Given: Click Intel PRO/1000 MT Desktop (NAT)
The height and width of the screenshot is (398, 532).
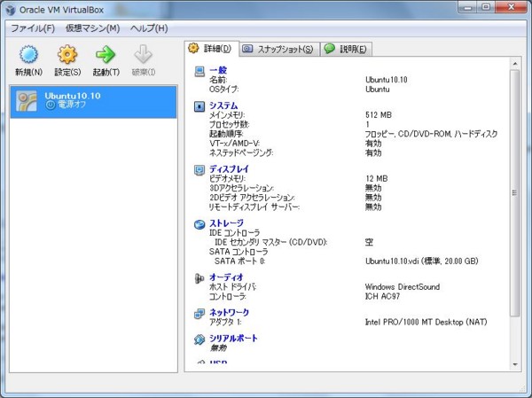Looking at the screenshot, I should pos(426,322).
